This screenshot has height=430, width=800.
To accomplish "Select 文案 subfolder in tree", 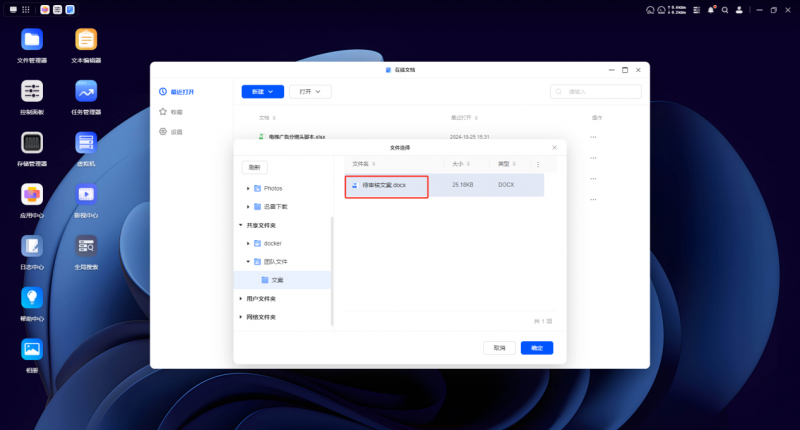I will [x=282, y=280].
